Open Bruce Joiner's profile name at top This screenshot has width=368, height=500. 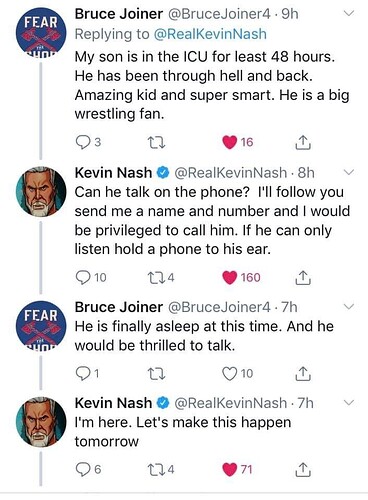pos(119,14)
